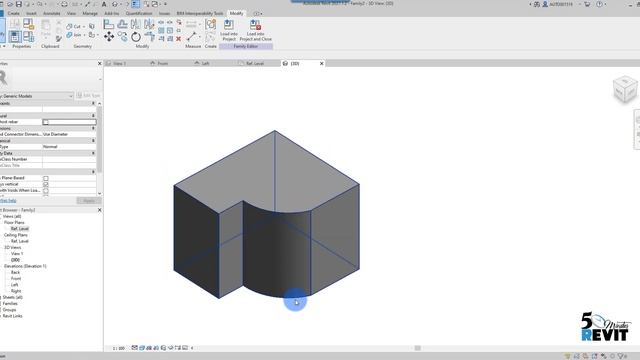Click the OmniClass Number value field

tap(69, 159)
